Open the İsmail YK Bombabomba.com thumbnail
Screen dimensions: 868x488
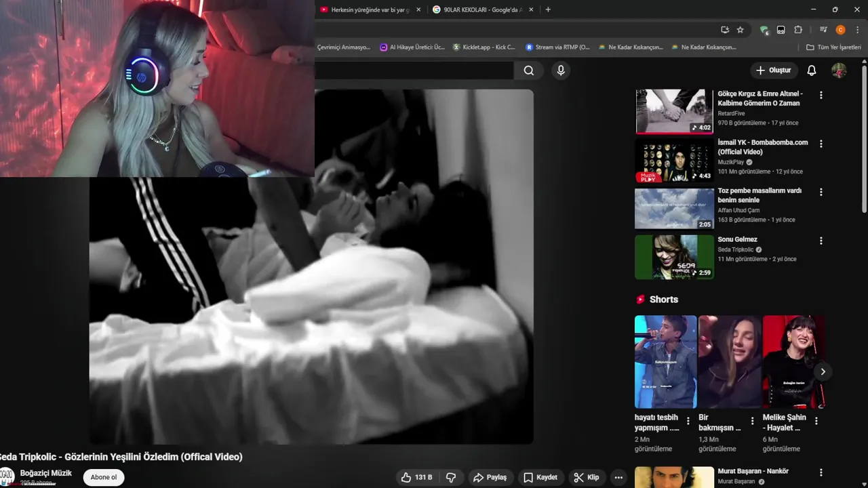click(x=674, y=161)
